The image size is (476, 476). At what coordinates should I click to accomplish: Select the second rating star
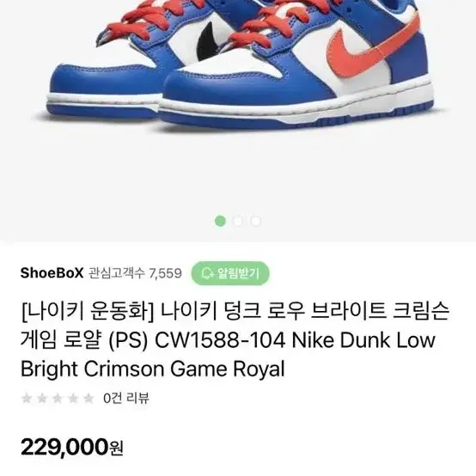42,398
